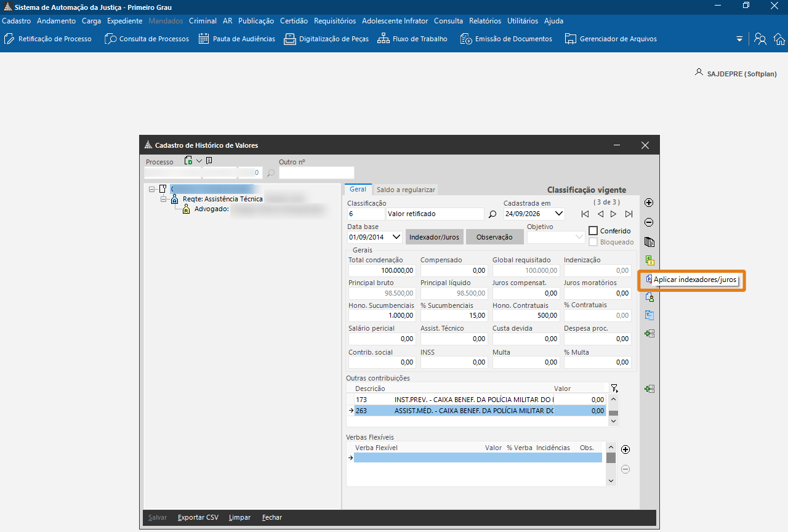Open the Objetivo combo box
This screenshot has width=788, height=532.
click(556, 237)
